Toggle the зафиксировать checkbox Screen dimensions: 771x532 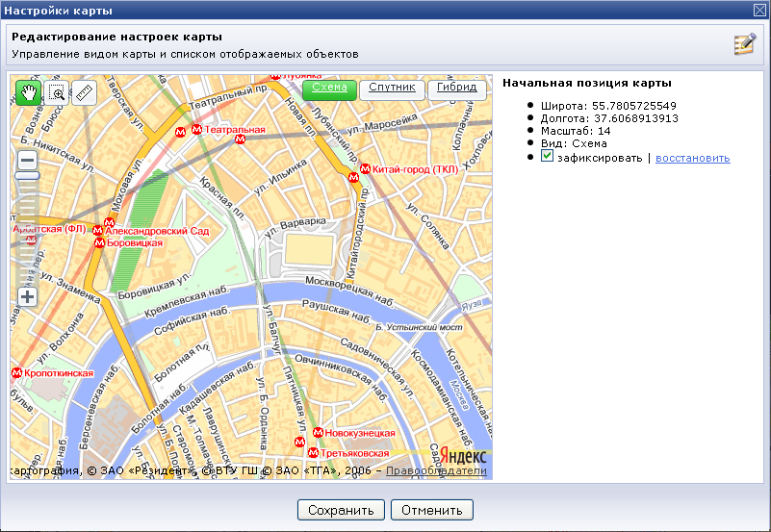point(547,157)
